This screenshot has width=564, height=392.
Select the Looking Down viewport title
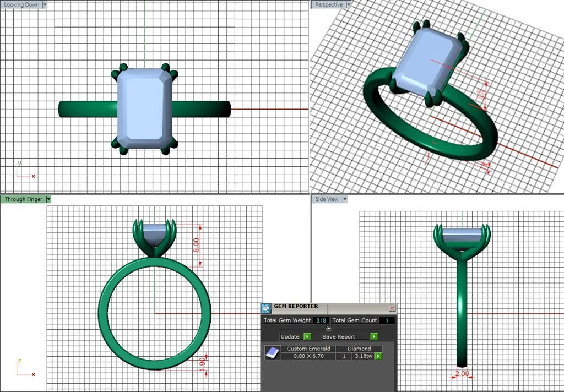pos(21,4)
